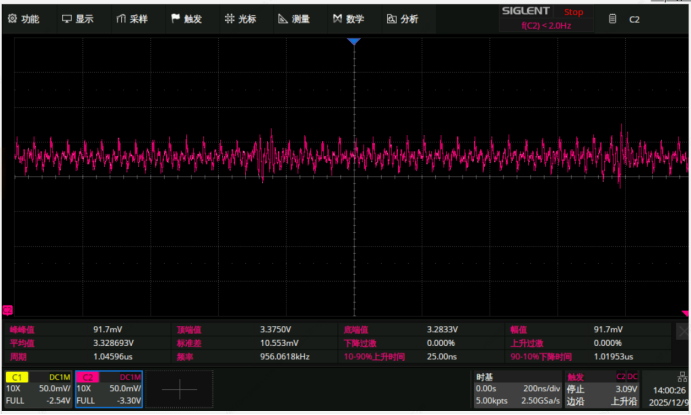This screenshot has width=691, height=415.
Task: Click the 3.09V trigger level value
Action: [626, 389]
